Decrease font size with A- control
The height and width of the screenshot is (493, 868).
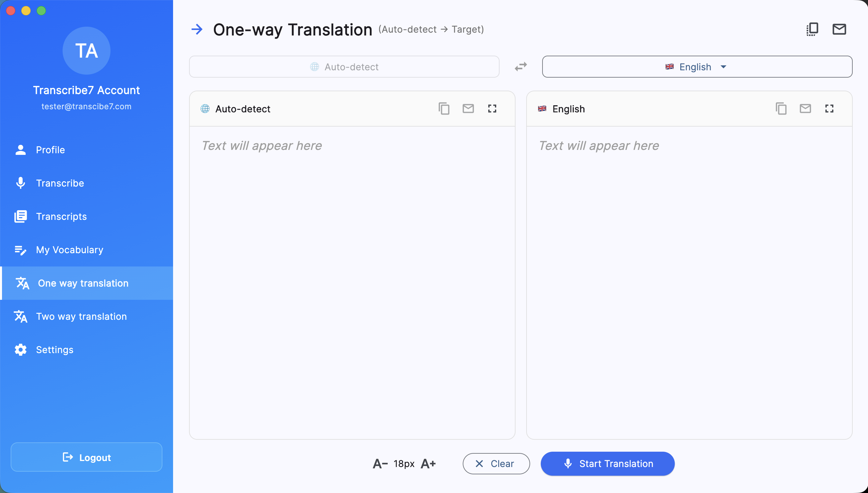click(379, 463)
